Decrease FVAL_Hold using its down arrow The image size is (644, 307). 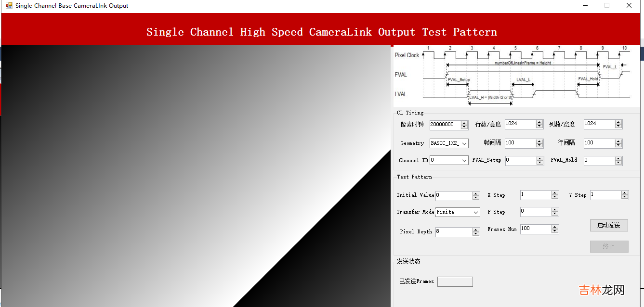click(x=618, y=163)
